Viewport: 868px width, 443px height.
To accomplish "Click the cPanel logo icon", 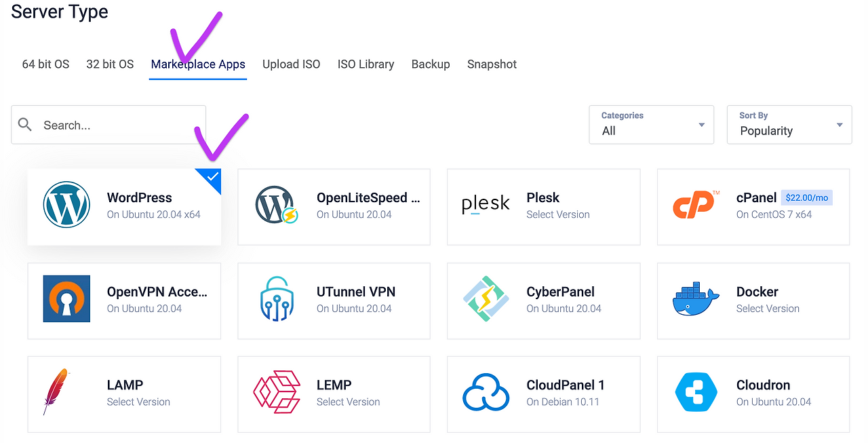I will (696, 205).
